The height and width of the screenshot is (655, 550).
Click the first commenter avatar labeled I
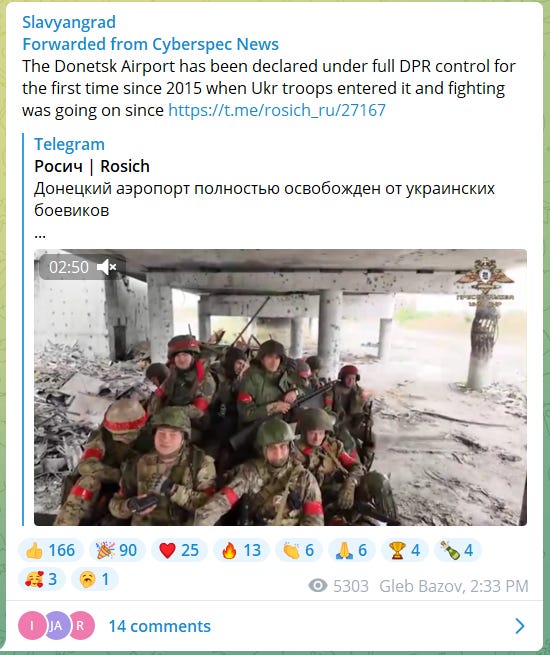[32, 625]
